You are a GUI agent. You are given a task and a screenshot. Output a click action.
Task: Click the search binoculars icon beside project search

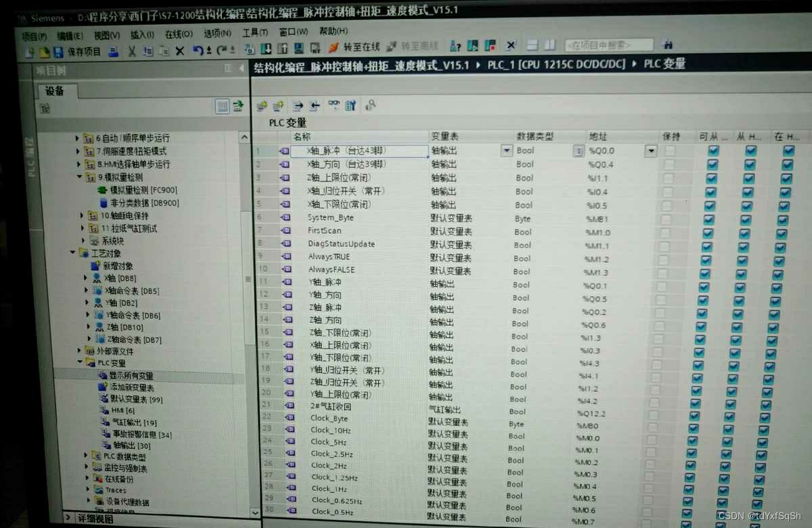[669, 43]
